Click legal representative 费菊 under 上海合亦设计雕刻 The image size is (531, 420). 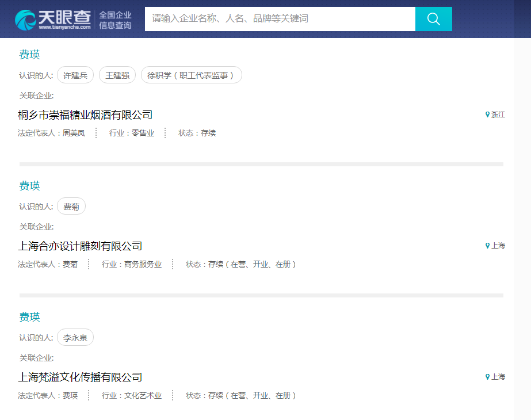[70, 265]
